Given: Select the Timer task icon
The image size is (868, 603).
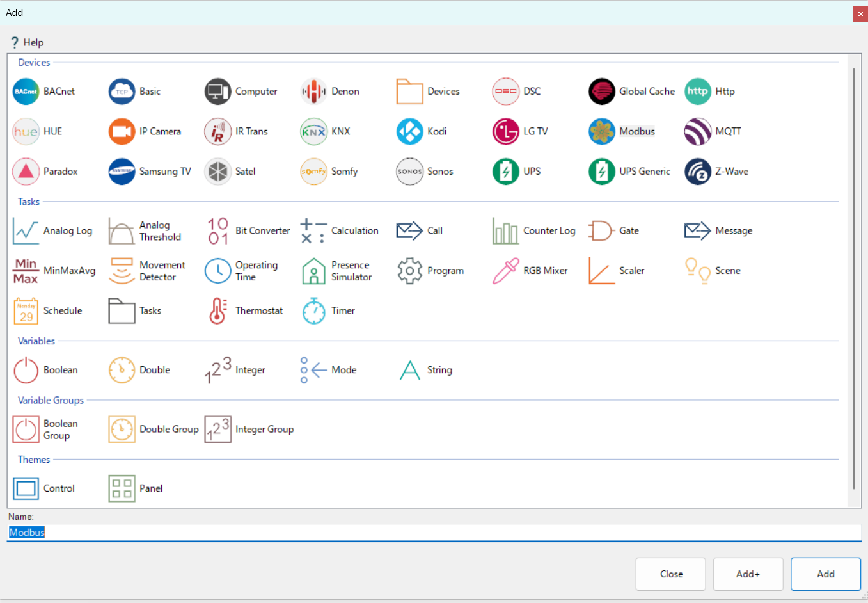Looking at the screenshot, I should (314, 310).
